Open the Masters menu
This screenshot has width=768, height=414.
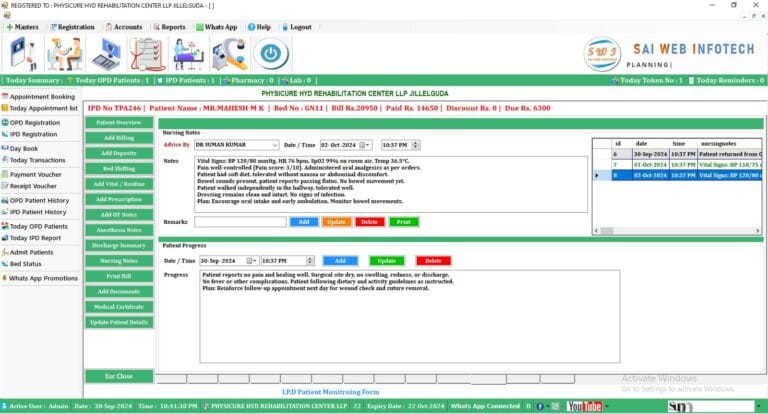point(23,27)
